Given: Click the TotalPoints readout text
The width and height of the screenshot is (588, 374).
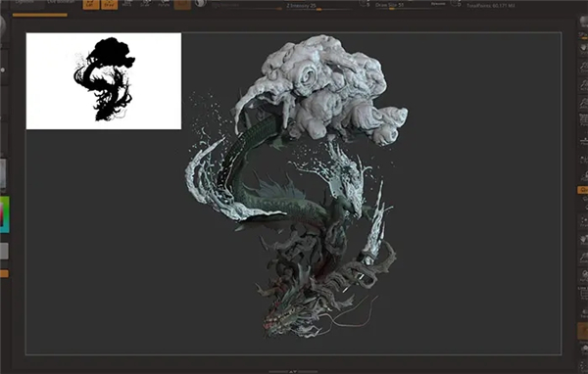Looking at the screenshot, I should click(x=491, y=6).
